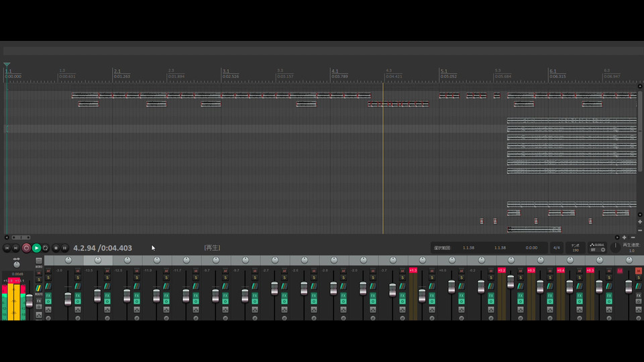The height and width of the screenshot is (362, 644).
Task: Go to project start in transport
Action: (x=7, y=248)
